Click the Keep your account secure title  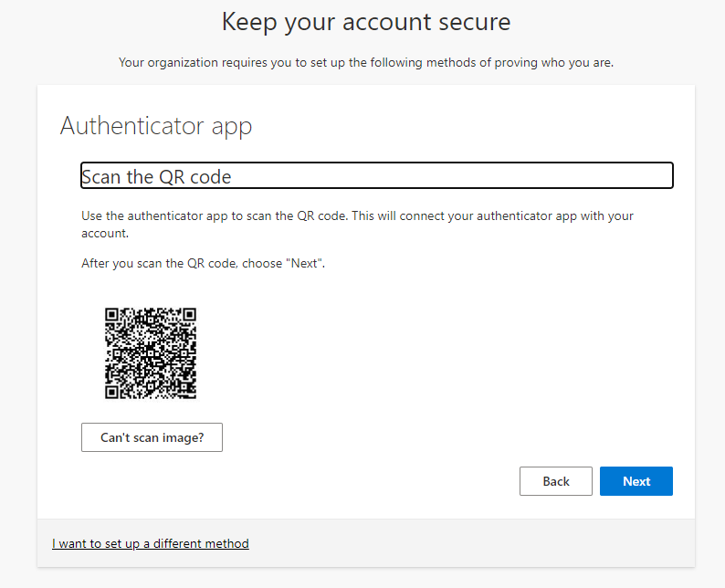coord(366,22)
